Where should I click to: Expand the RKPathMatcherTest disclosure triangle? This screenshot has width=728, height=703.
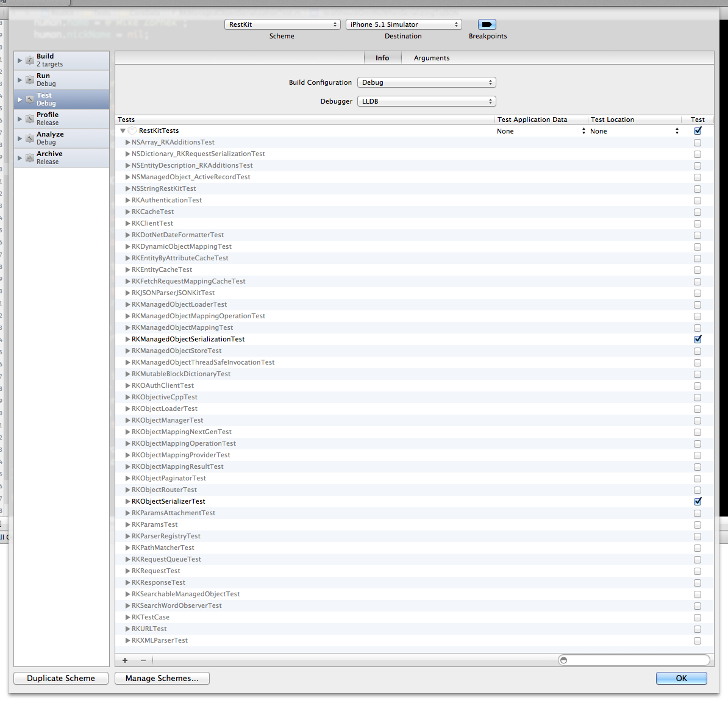point(127,548)
